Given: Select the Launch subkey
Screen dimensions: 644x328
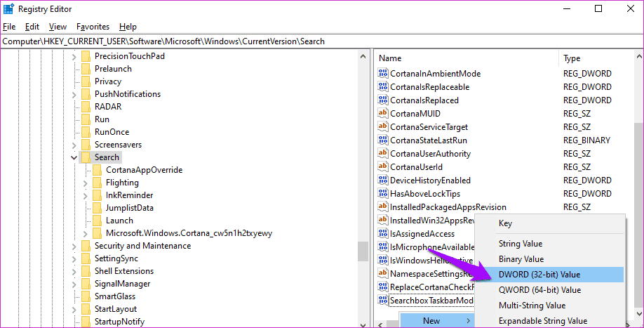Looking at the screenshot, I should click(119, 221).
